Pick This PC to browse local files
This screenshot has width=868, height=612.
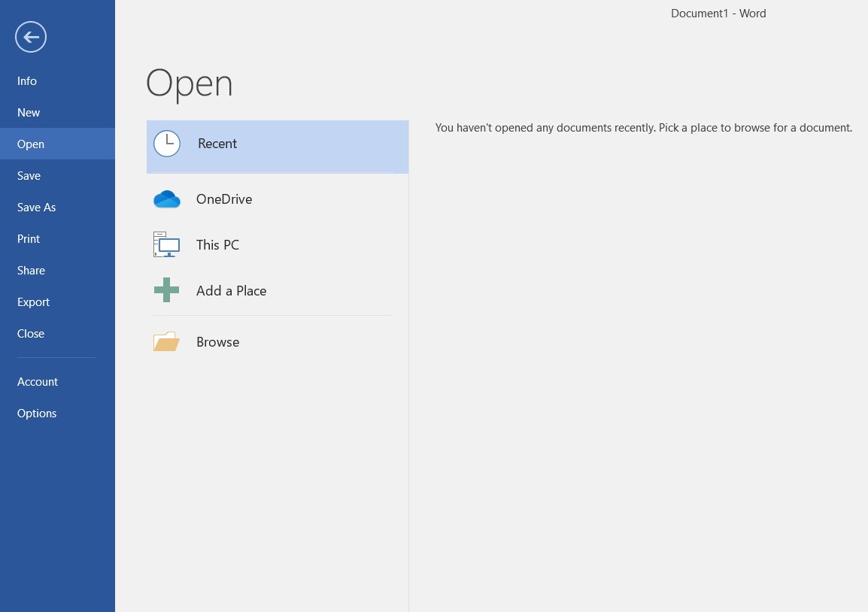(x=217, y=244)
